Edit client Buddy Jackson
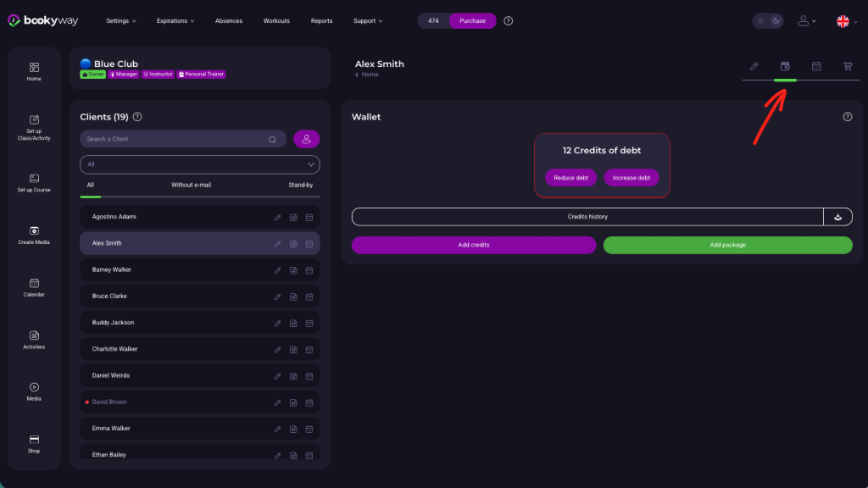868x488 pixels. click(x=277, y=323)
